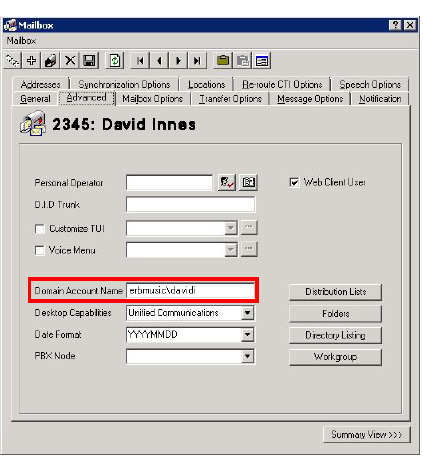Open the Mailbox menu
This screenshot has height=476, width=423.
(x=21, y=41)
